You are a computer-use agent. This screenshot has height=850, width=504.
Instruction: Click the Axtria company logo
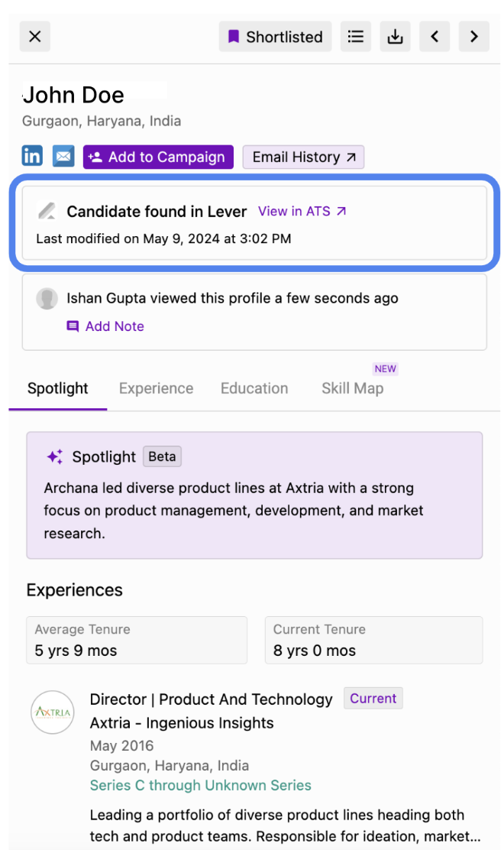[x=53, y=712]
